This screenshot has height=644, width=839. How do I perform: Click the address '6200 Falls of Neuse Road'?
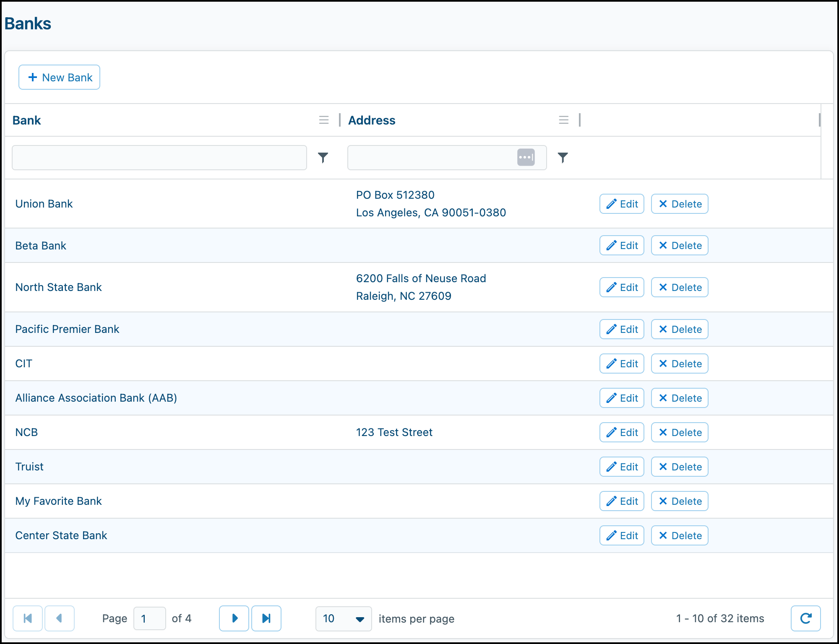(x=421, y=278)
